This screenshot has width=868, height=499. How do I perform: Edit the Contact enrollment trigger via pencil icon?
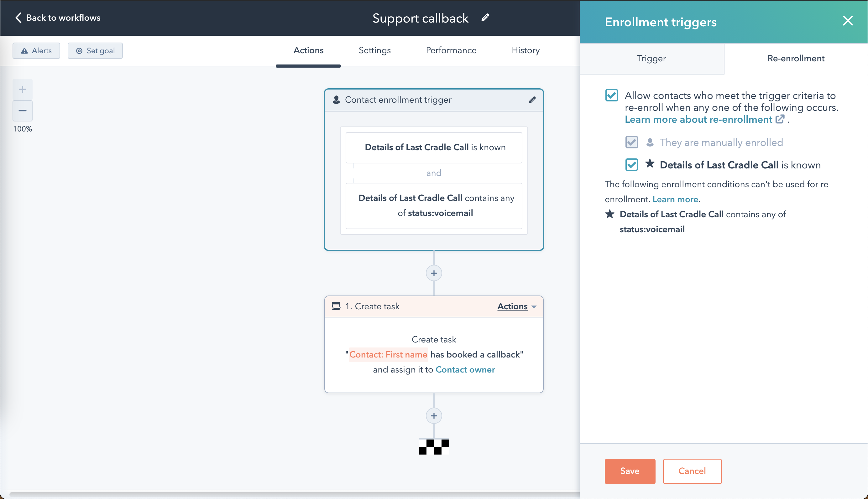[x=532, y=100]
